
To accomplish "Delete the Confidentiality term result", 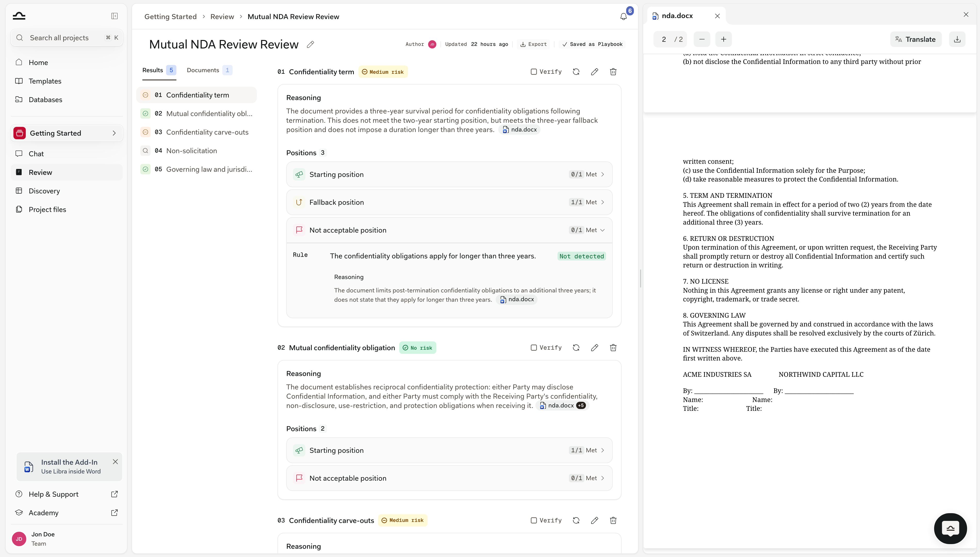I will tap(613, 72).
